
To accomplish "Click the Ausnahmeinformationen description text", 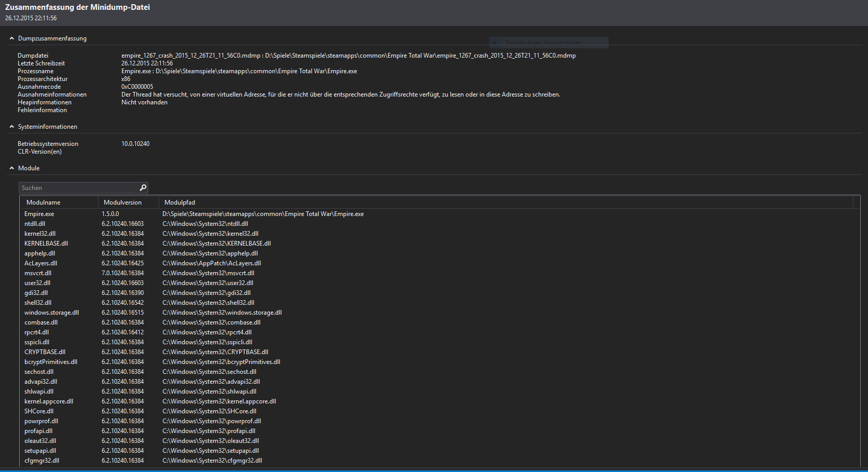I will tap(341, 95).
